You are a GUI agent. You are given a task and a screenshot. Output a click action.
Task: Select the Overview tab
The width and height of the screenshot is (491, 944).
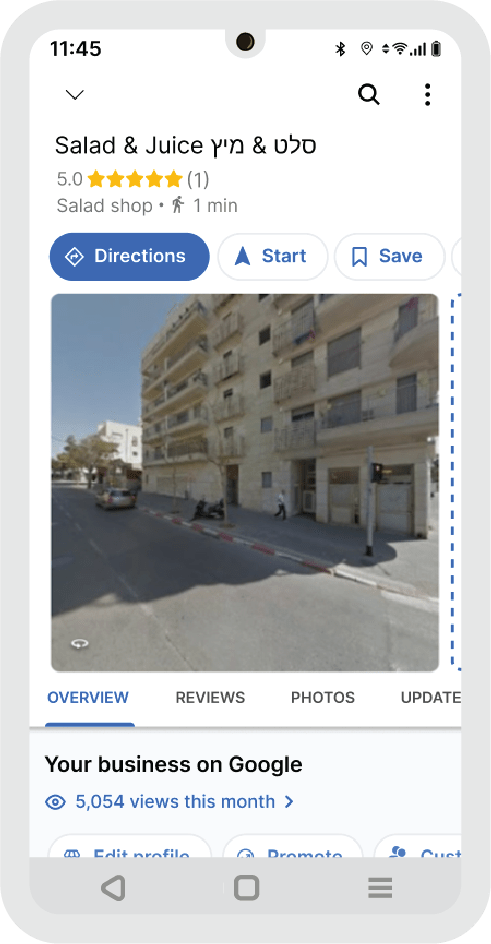88,698
